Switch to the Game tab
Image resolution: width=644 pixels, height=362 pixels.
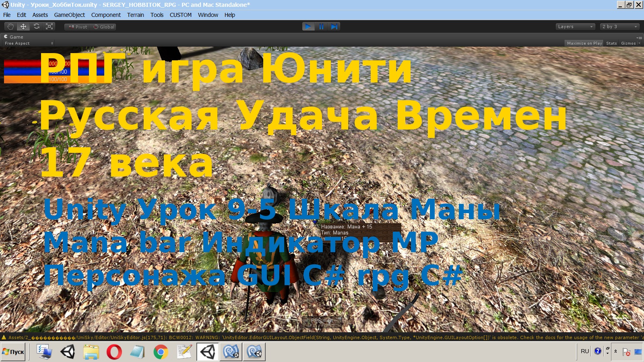point(14,37)
